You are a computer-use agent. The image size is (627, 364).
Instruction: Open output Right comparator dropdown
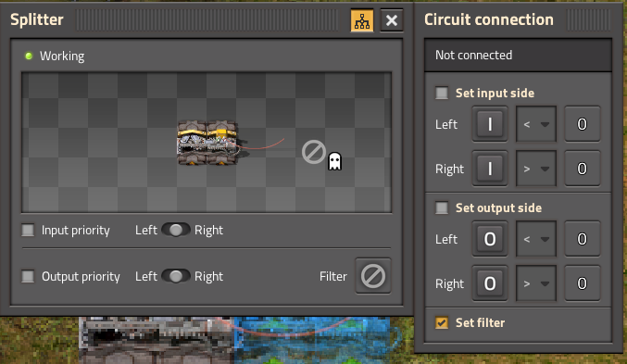click(x=536, y=283)
